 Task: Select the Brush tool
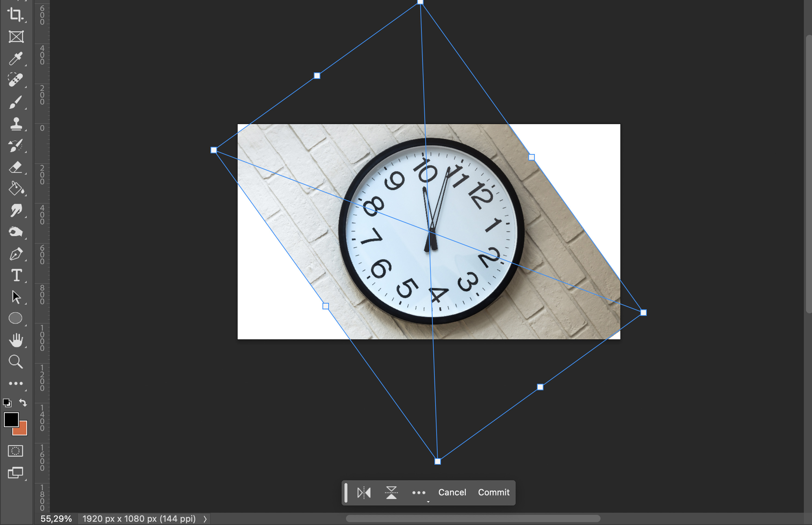(x=15, y=102)
